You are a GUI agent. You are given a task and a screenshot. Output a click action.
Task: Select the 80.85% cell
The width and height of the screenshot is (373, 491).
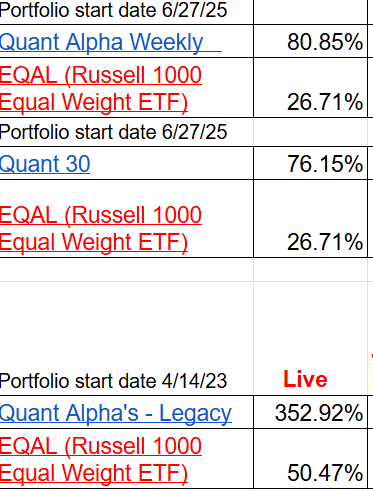[x=310, y=41]
